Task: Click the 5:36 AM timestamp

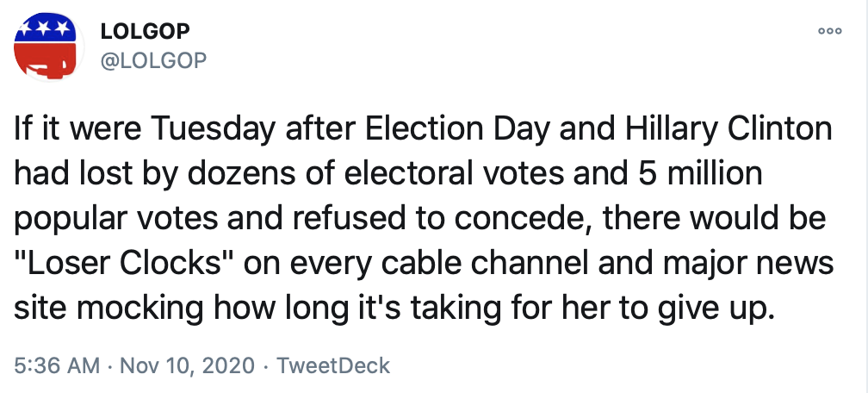Action: (57, 365)
